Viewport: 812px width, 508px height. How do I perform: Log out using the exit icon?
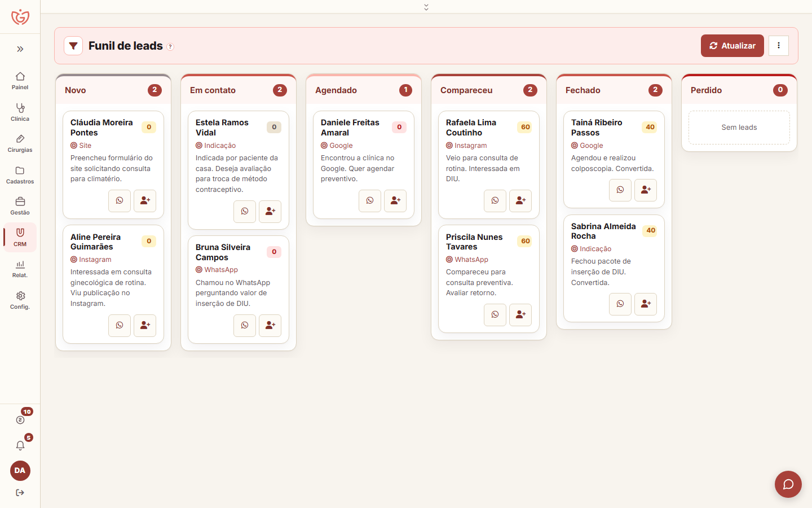[20, 493]
